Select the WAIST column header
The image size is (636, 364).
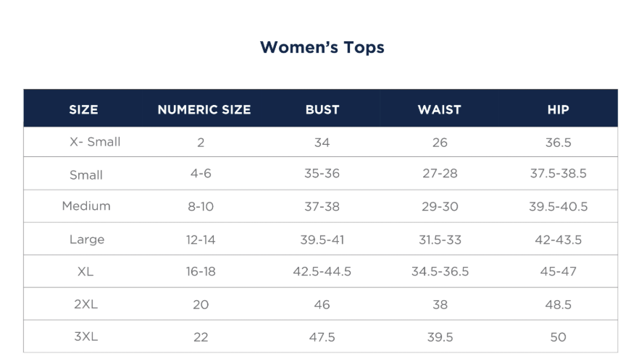point(440,110)
